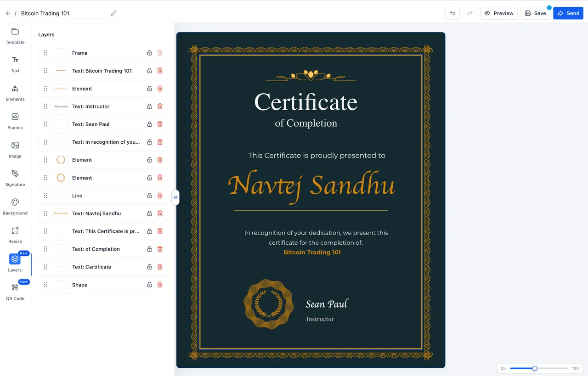This screenshot has width=588, height=376.
Task: Delete the Text: Instructor layer
Action: [x=160, y=107]
